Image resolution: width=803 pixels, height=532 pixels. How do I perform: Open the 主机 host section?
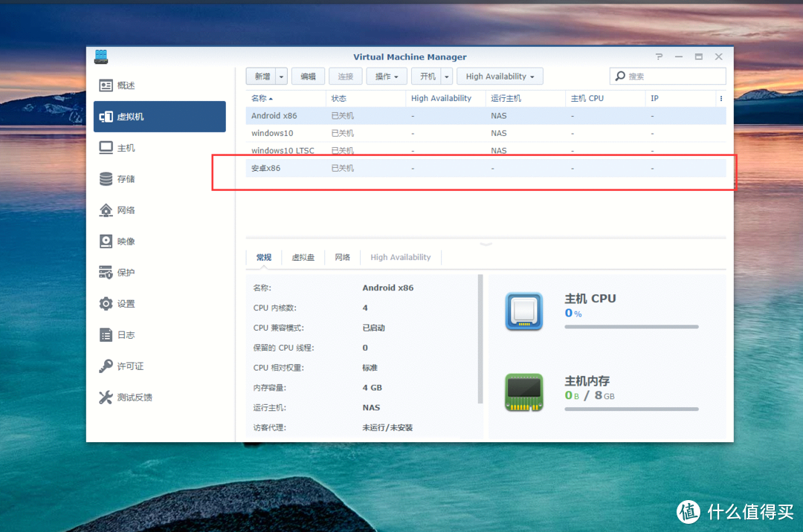click(160, 148)
